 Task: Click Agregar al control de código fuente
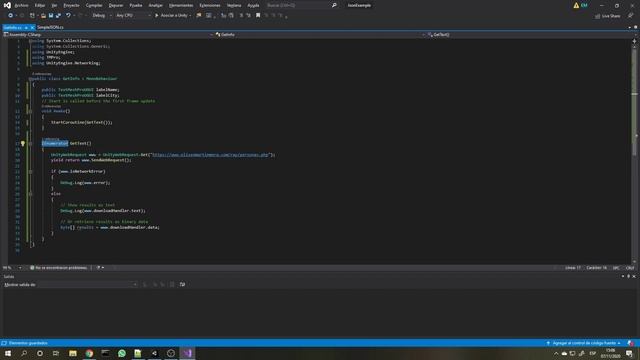pos(584,343)
